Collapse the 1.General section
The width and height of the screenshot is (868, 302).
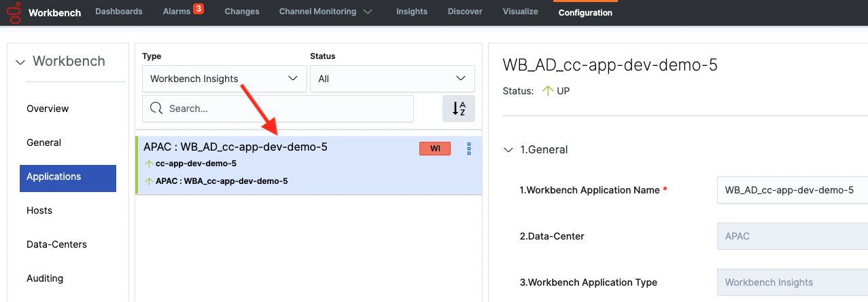coord(508,150)
